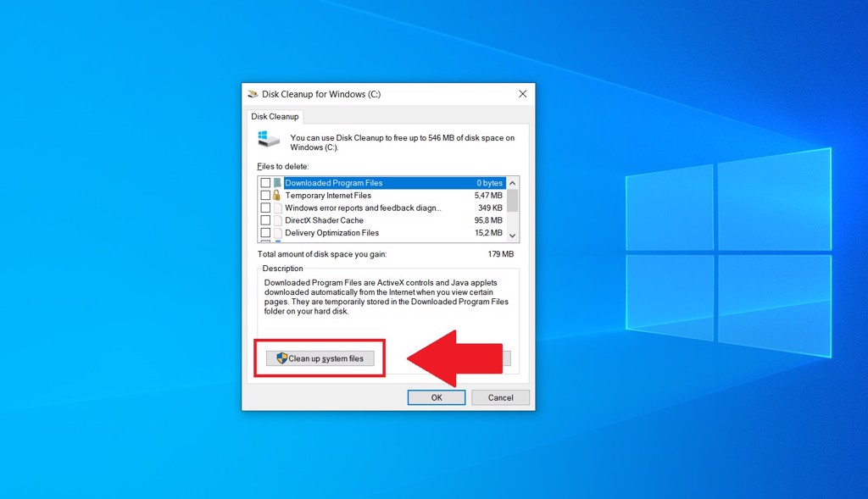The height and width of the screenshot is (499, 868).
Task: Click the 179 MB total value
Action: point(500,254)
